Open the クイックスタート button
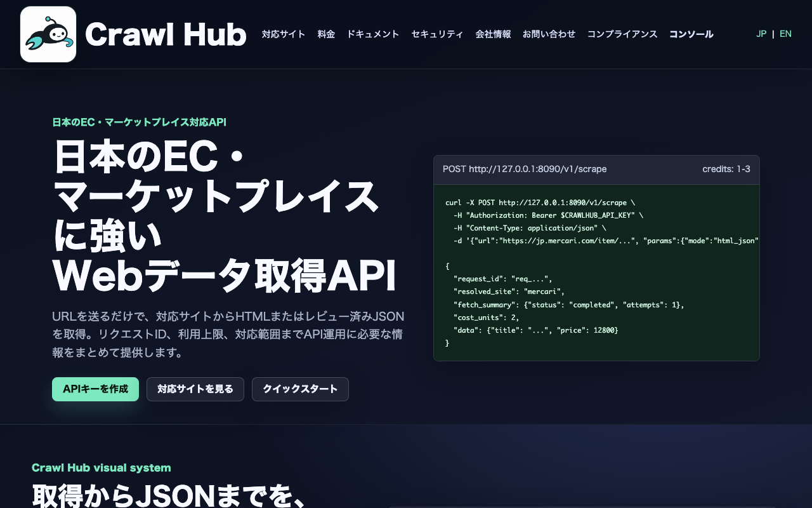This screenshot has width=812, height=508. click(300, 389)
